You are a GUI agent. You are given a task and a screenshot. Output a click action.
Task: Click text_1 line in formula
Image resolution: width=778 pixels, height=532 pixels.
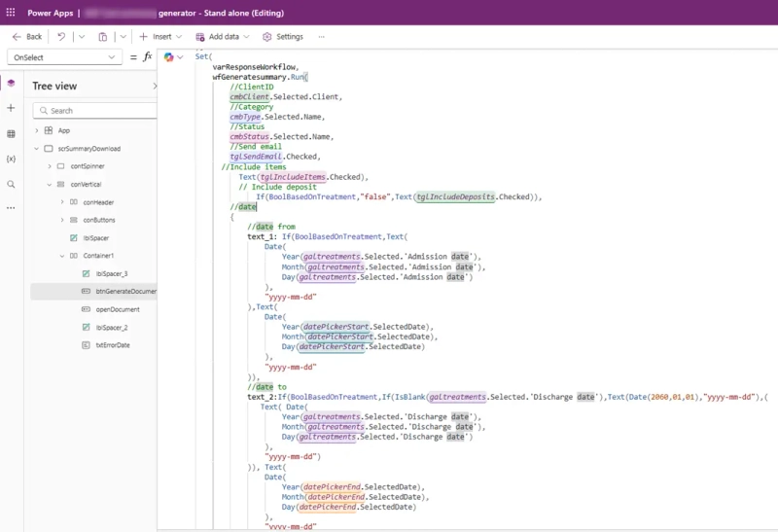[328, 236]
